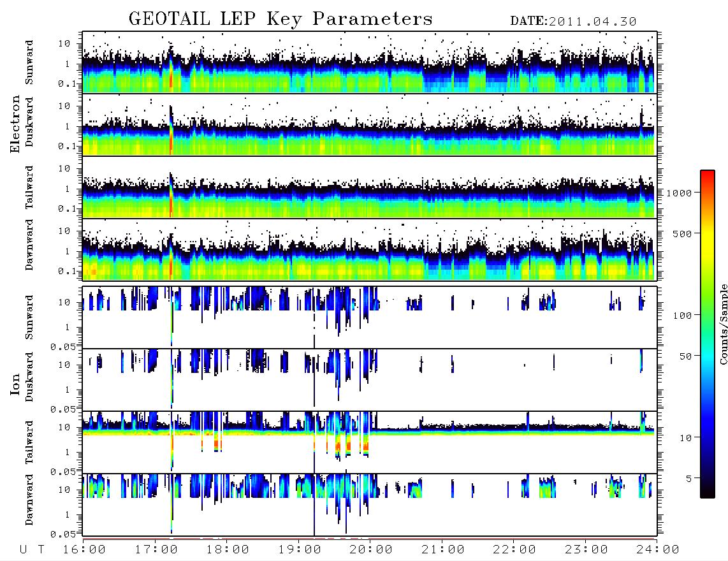Click the Ion Dawnward axis label
The height and width of the screenshot is (561, 728).
click(29, 500)
